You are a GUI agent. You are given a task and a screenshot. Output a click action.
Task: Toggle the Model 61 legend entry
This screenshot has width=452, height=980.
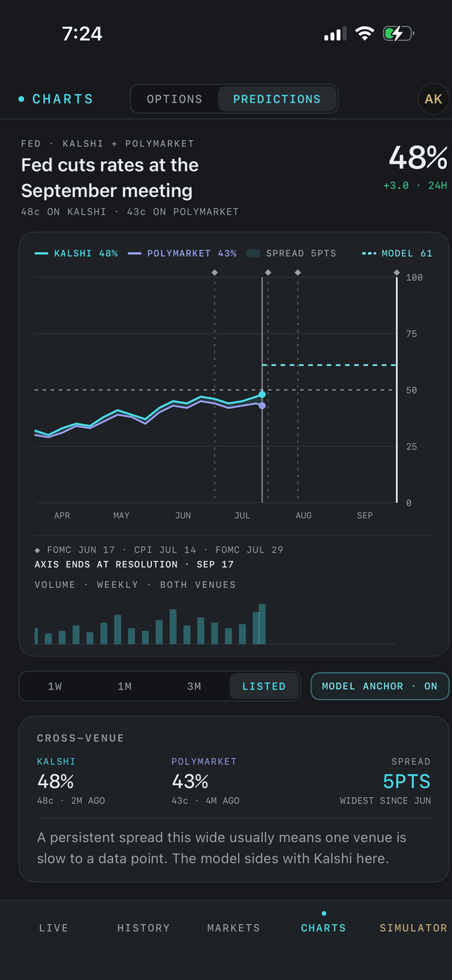click(397, 253)
